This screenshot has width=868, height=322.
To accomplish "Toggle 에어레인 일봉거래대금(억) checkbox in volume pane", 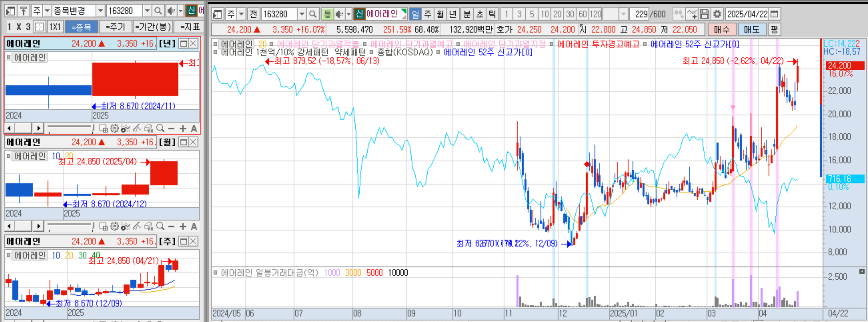I will pyautogui.click(x=216, y=273).
